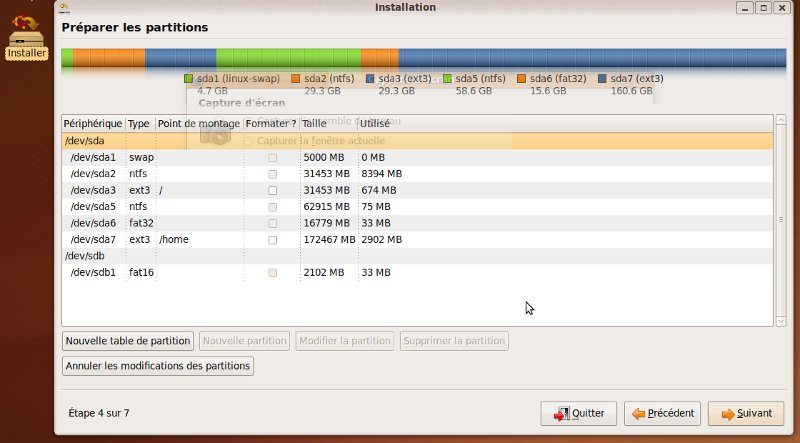Click the scrollbar up arrow

781,120
